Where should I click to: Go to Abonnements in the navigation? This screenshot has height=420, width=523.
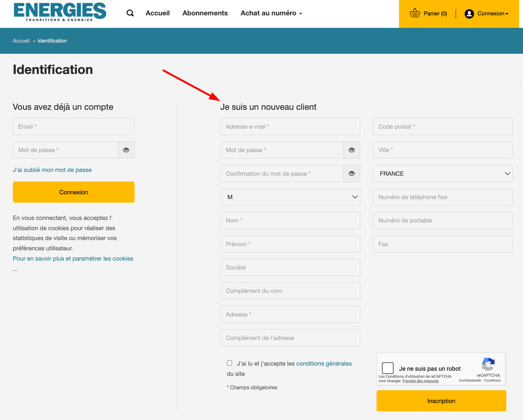click(205, 13)
